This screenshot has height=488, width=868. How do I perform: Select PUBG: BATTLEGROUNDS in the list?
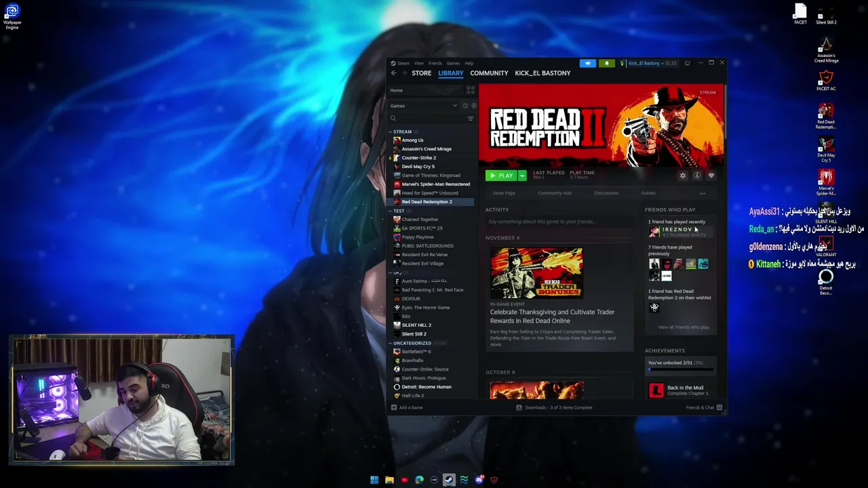(x=427, y=246)
